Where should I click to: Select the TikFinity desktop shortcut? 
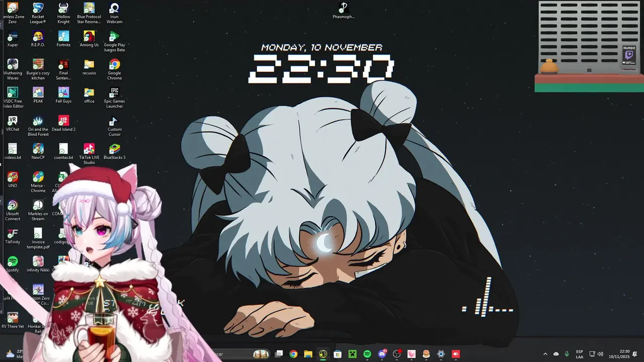tap(13, 236)
